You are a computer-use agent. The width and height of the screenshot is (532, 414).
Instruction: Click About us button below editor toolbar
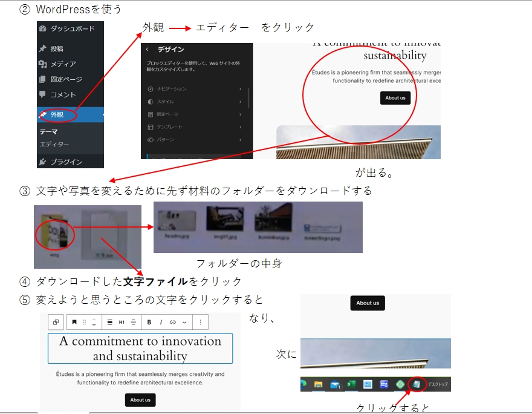coord(140,399)
